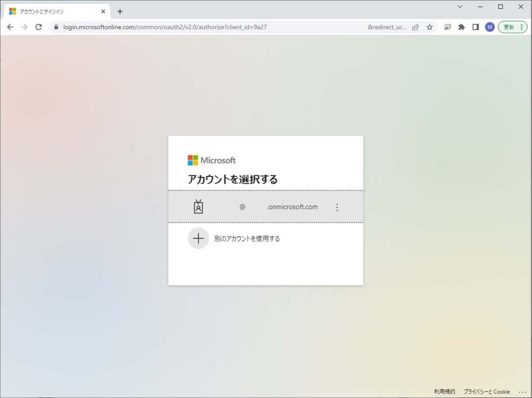
Task: Click the URL address bar field
Action: tap(208, 27)
